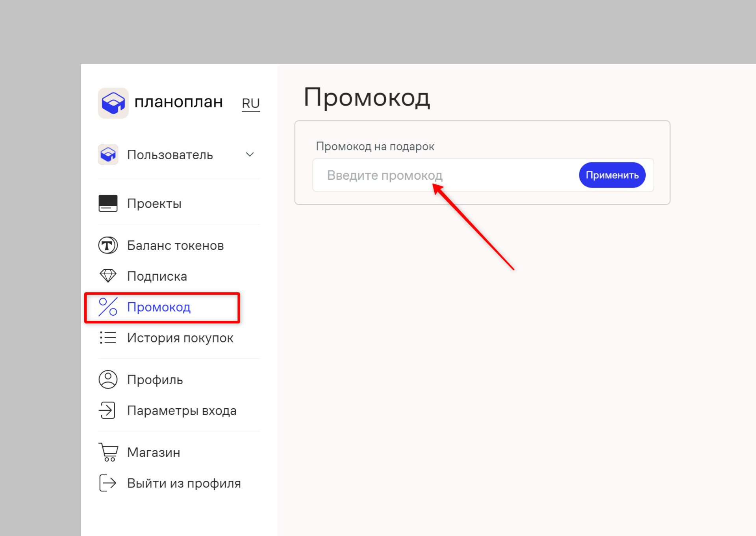Image resolution: width=756 pixels, height=536 pixels.
Task: Switch to the Промокод section
Action: click(x=159, y=308)
